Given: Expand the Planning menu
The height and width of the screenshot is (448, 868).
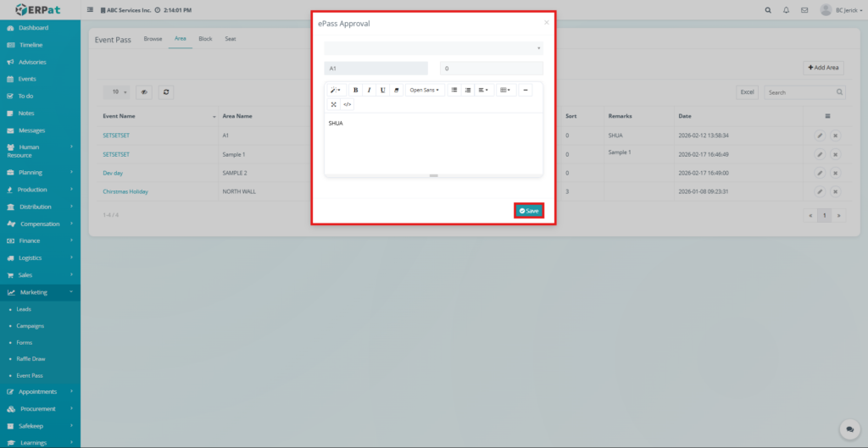Looking at the screenshot, I should click(x=40, y=173).
